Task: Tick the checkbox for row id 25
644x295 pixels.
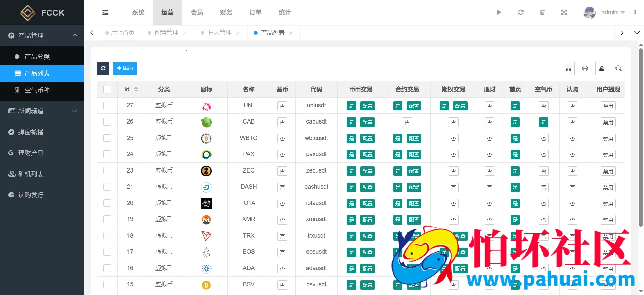Action: coord(107,138)
